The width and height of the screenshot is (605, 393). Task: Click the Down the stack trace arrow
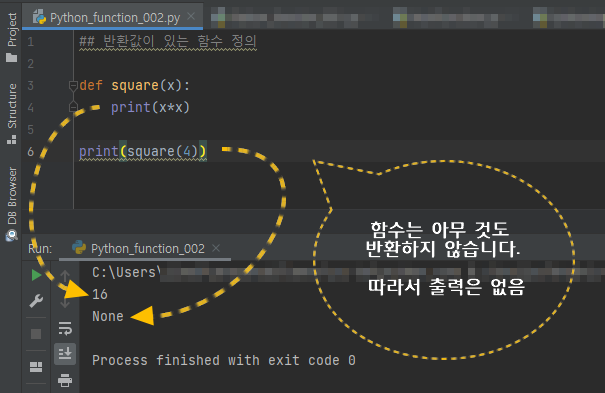[65, 302]
